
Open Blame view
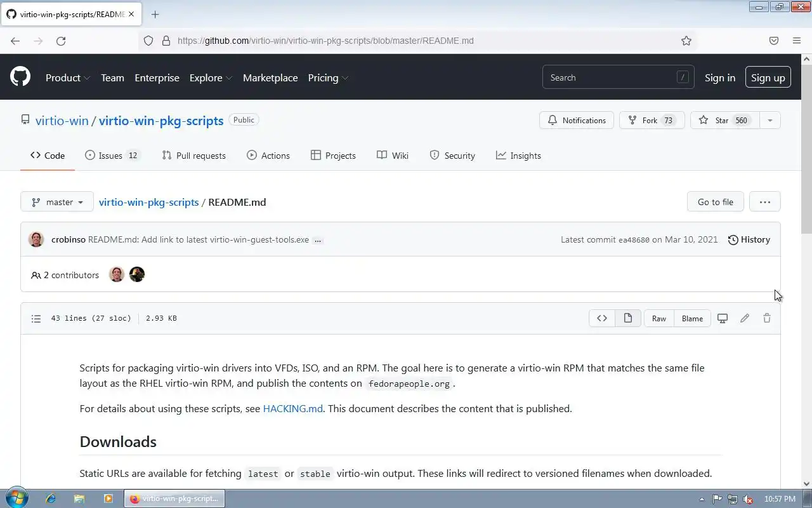coord(692,318)
